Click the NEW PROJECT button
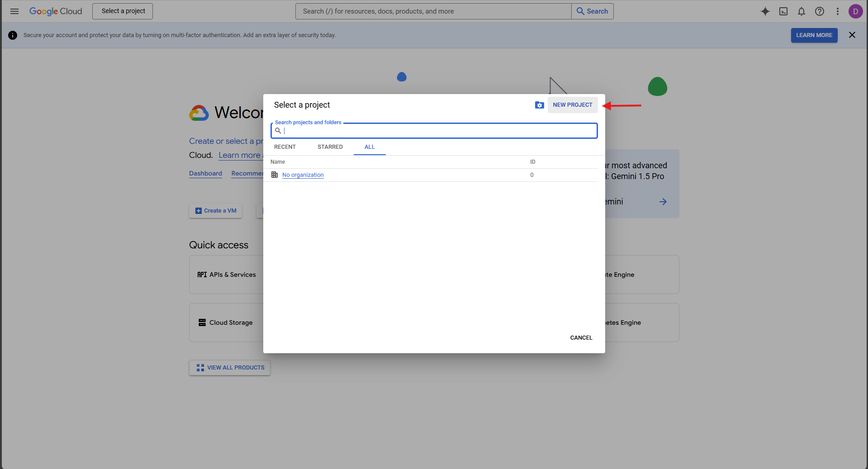 click(573, 105)
